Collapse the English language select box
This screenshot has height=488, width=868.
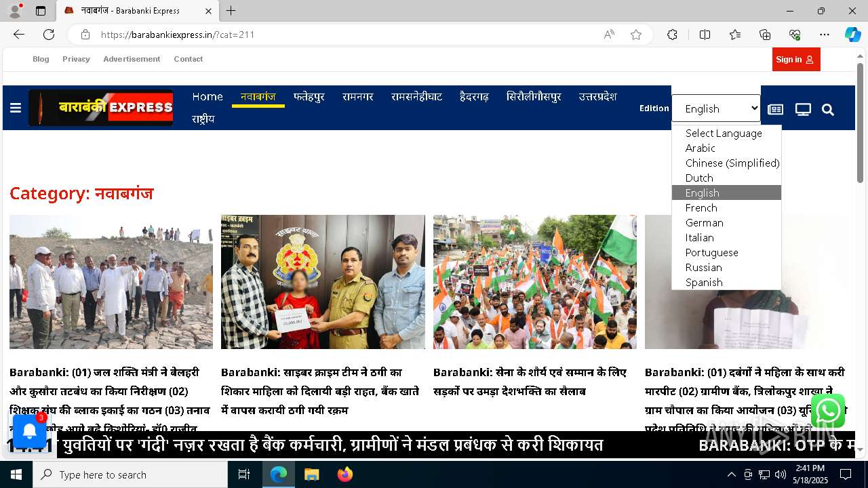[x=716, y=108]
